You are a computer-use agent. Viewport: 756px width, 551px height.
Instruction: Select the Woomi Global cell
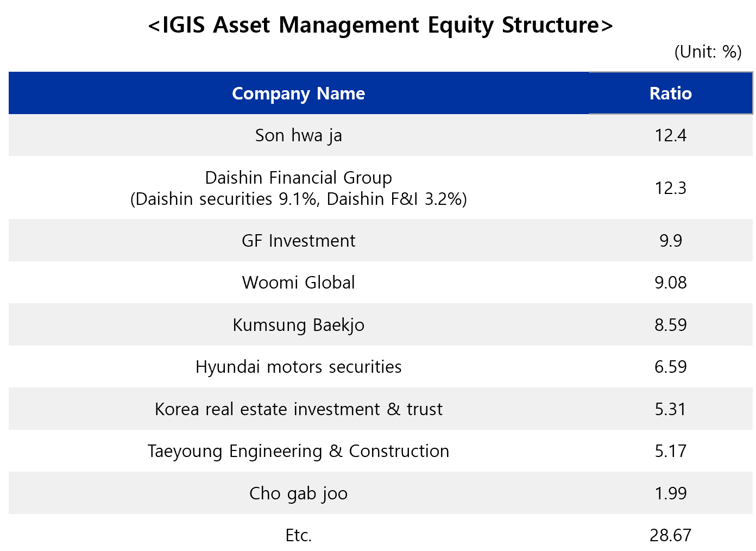point(298,283)
